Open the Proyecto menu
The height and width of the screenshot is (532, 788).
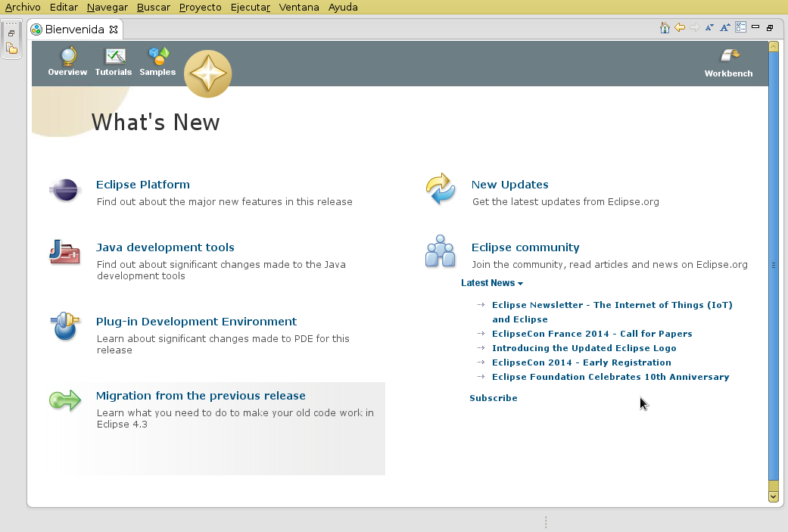[200, 7]
